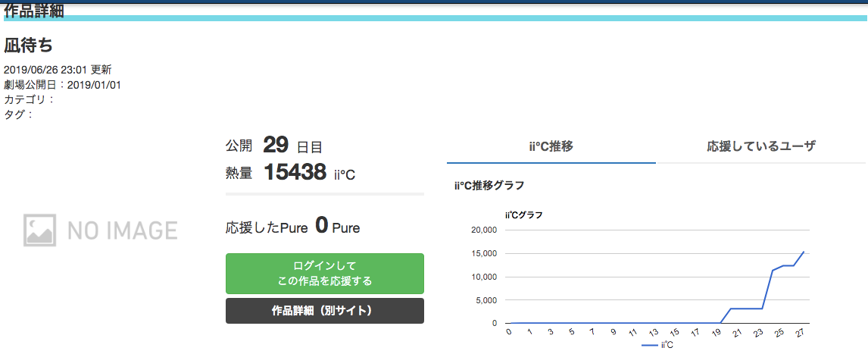This screenshot has width=868, height=351.
Task: Click the 0 Pure support count
Action: tap(338, 226)
